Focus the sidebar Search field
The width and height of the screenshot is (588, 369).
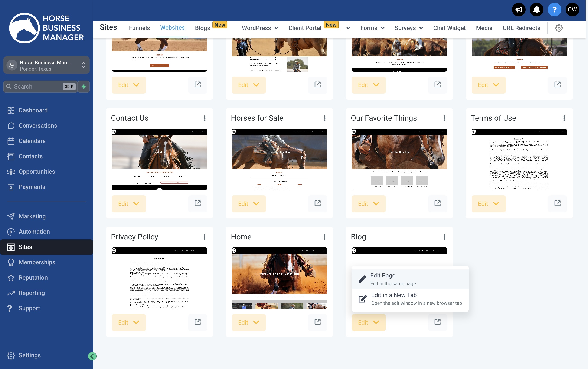tap(40, 87)
